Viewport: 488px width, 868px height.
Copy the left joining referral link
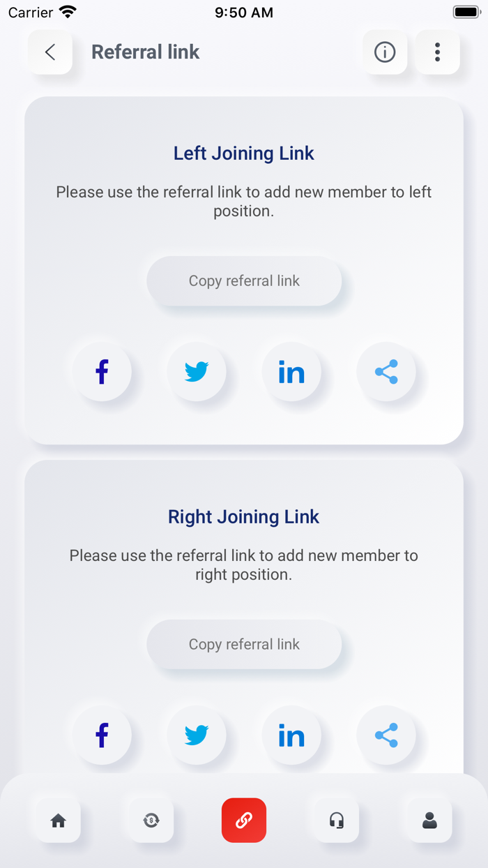[243, 280]
